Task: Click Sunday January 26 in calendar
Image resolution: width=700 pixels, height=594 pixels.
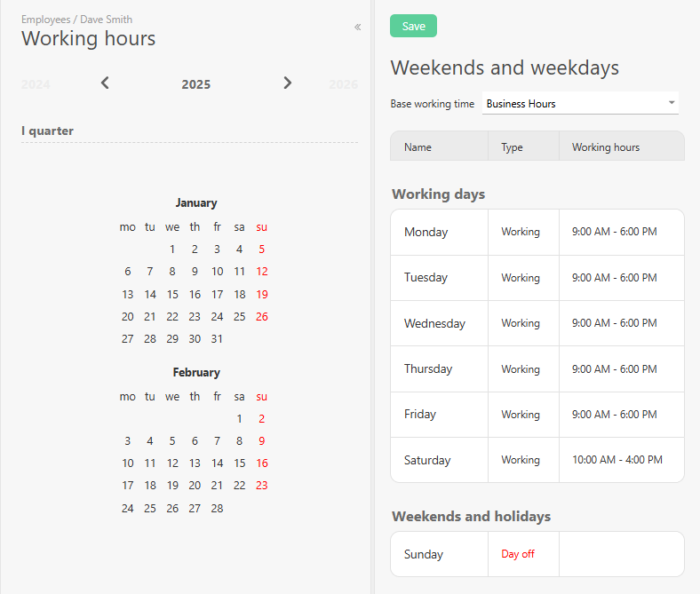Action: tap(261, 317)
